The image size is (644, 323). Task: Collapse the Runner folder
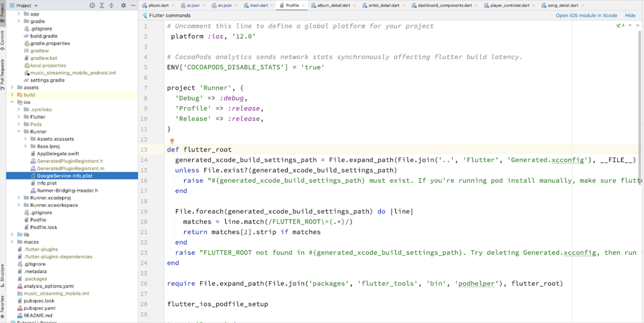click(19, 131)
